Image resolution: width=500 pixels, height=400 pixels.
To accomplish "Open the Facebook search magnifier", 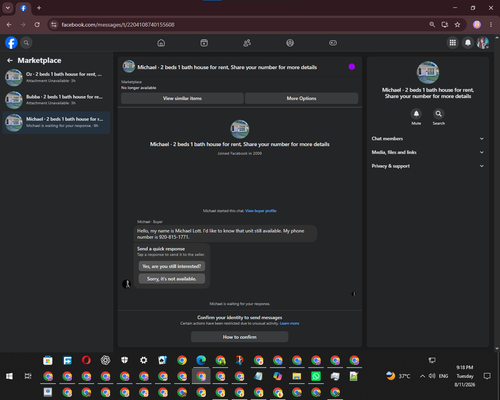I will pos(26,43).
